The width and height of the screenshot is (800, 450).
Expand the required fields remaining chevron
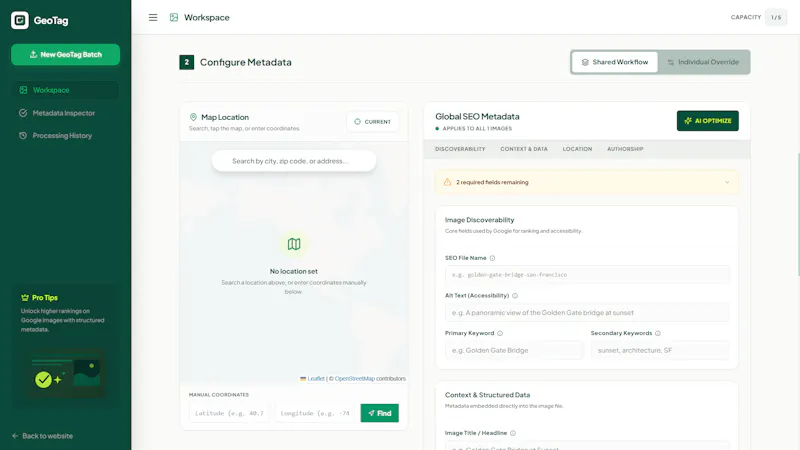coord(727,182)
